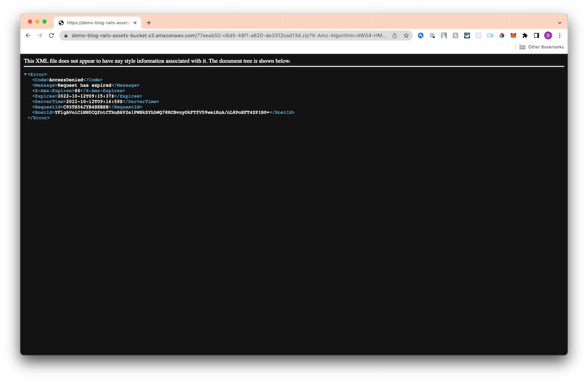Screen dimensions: 588x382
Task: Open a new tab with the plus button
Action: (x=149, y=22)
